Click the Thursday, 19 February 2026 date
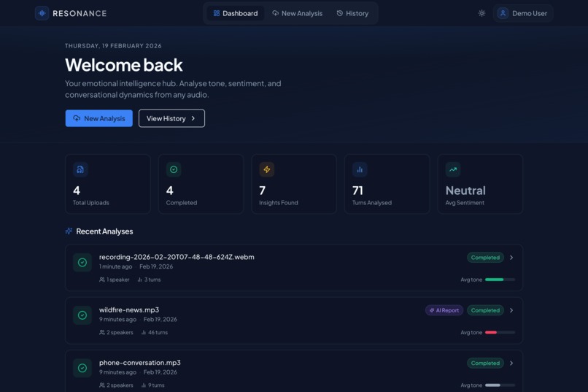 [x=113, y=46]
